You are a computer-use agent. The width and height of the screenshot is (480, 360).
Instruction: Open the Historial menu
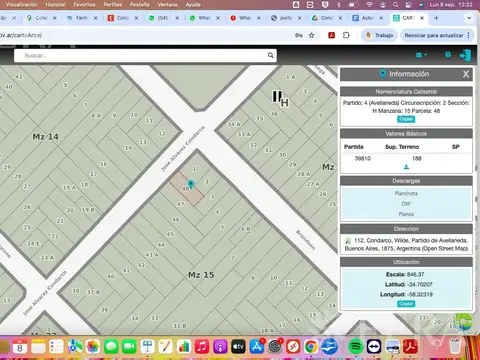(x=55, y=5)
